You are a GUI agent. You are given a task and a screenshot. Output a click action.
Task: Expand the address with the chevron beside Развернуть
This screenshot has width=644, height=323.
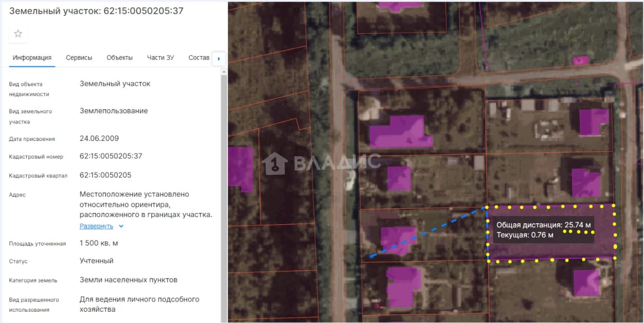point(121,226)
